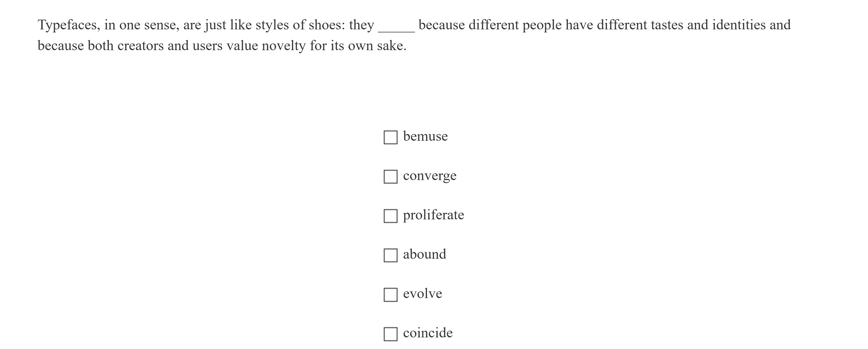The height and width of the screenshot is (349, 868).
Task: Check the box next to bemuse
Action: pyautogui.click(x=390, y=137)
